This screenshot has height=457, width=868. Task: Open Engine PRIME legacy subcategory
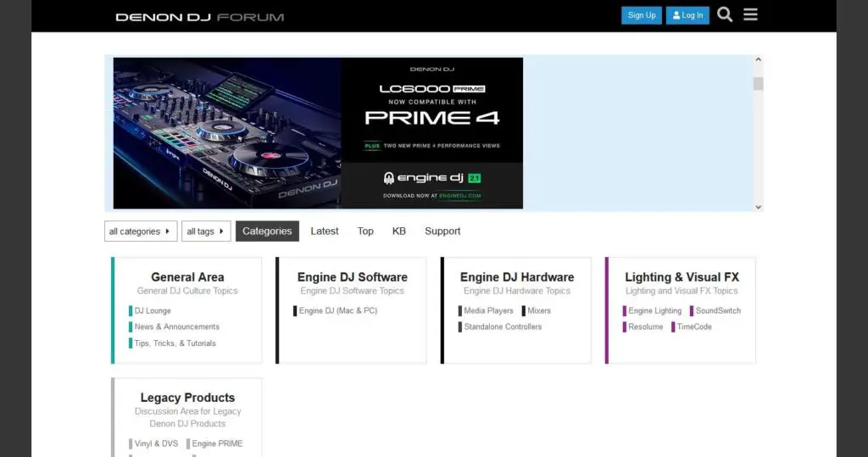click(x=214, y=443)
